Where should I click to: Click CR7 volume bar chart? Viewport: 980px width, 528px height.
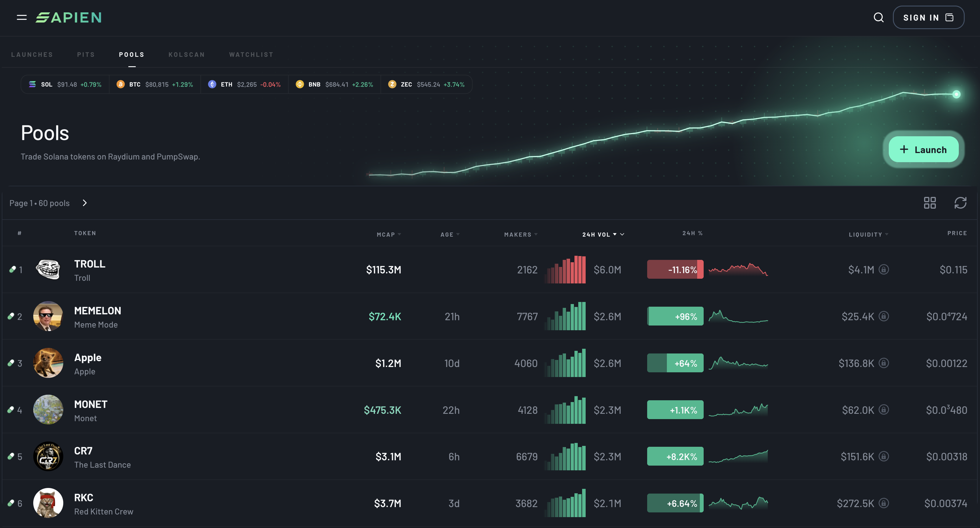(x=565, y=456)
